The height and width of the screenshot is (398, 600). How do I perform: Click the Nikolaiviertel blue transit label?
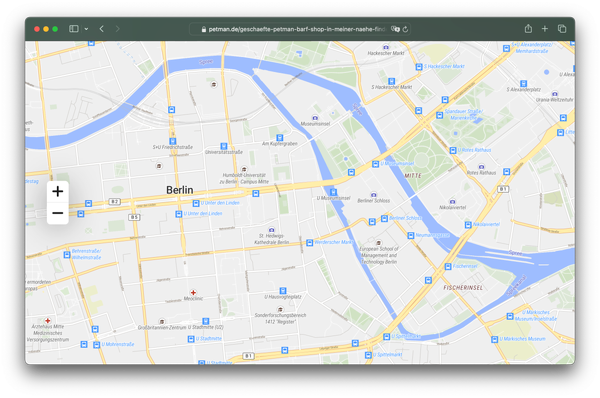tap(486, 225)
